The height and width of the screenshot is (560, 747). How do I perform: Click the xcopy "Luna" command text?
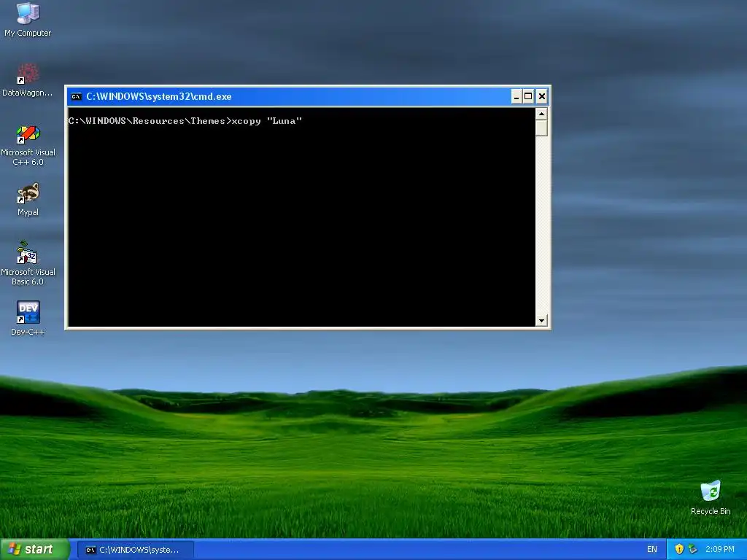(x=267, y=121)
